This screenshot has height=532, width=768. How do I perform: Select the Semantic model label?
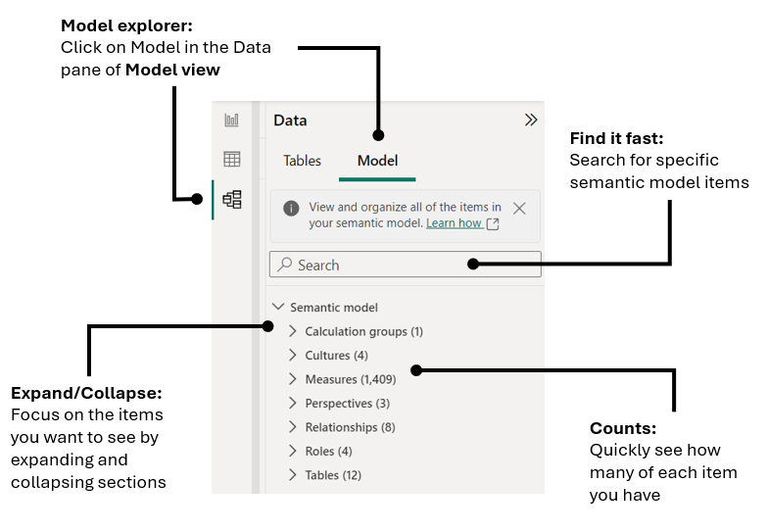point(334,308)
